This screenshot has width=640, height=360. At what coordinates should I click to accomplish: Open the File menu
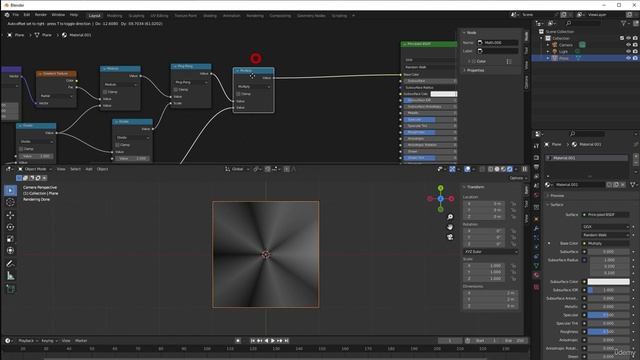coord(16,15)
